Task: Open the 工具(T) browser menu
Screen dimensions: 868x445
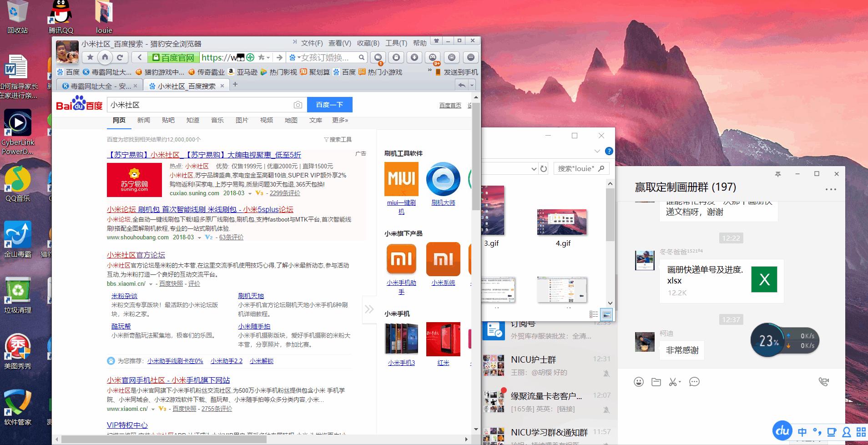Action: pos(396,43)
